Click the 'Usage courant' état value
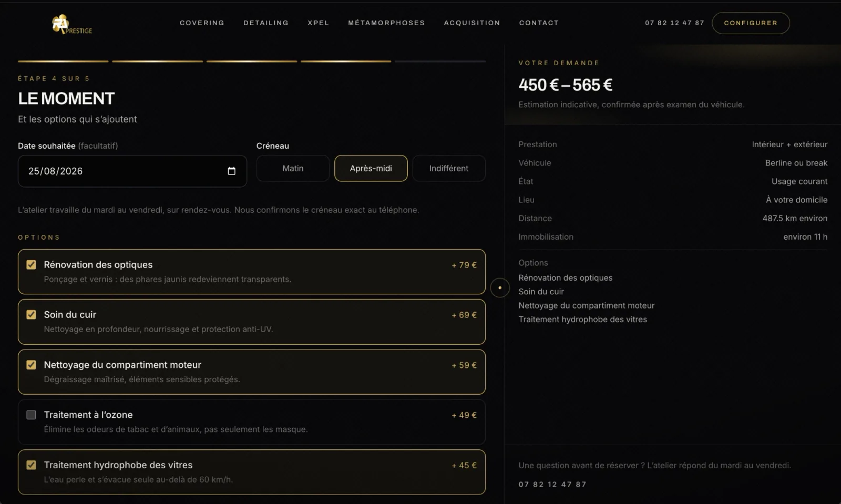Viewport: 841px width, 504px height. click(x=799, y=181)
